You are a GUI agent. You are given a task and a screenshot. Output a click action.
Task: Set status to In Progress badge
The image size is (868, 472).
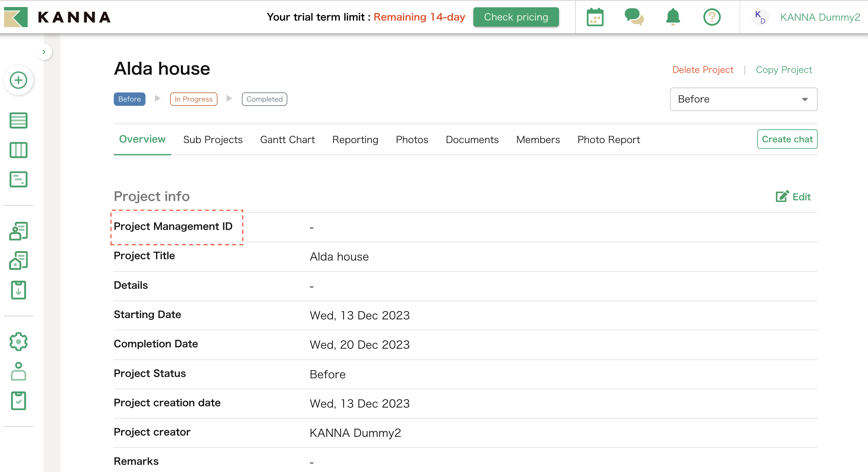click(x=193, y=99)
